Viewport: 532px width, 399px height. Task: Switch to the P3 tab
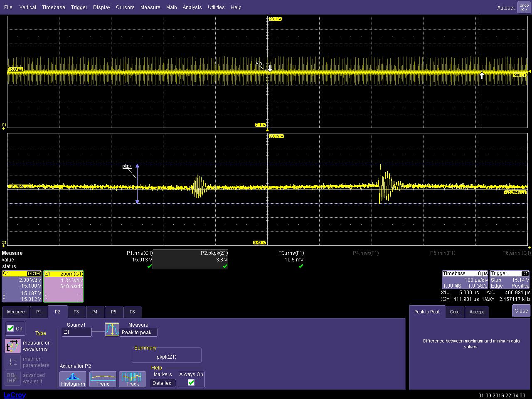click(76, 312)
